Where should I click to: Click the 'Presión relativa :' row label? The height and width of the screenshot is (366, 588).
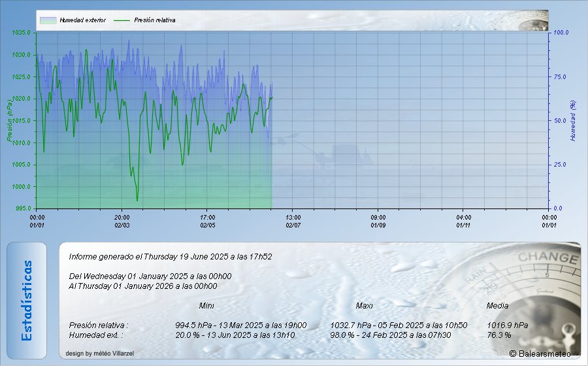click(x=99, y=325)
